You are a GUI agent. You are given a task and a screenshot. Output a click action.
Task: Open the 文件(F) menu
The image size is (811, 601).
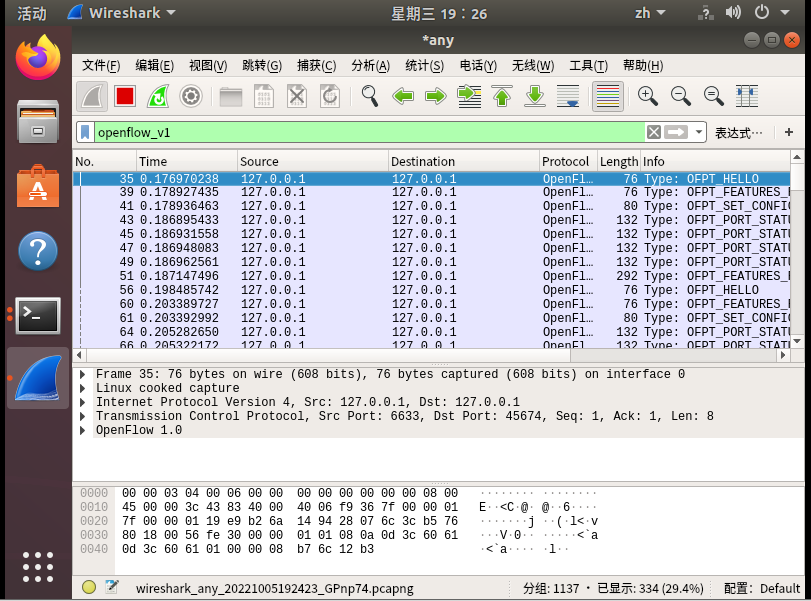coord(101,66)
